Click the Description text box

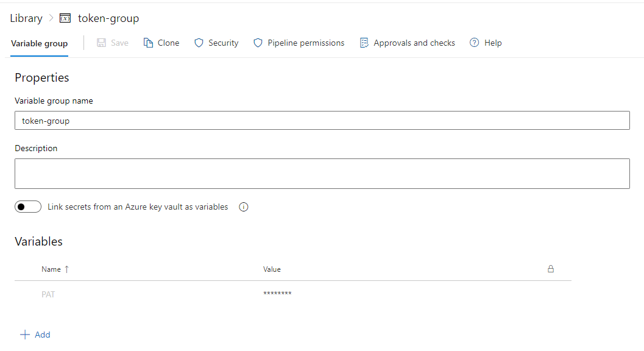coord(322,174)
